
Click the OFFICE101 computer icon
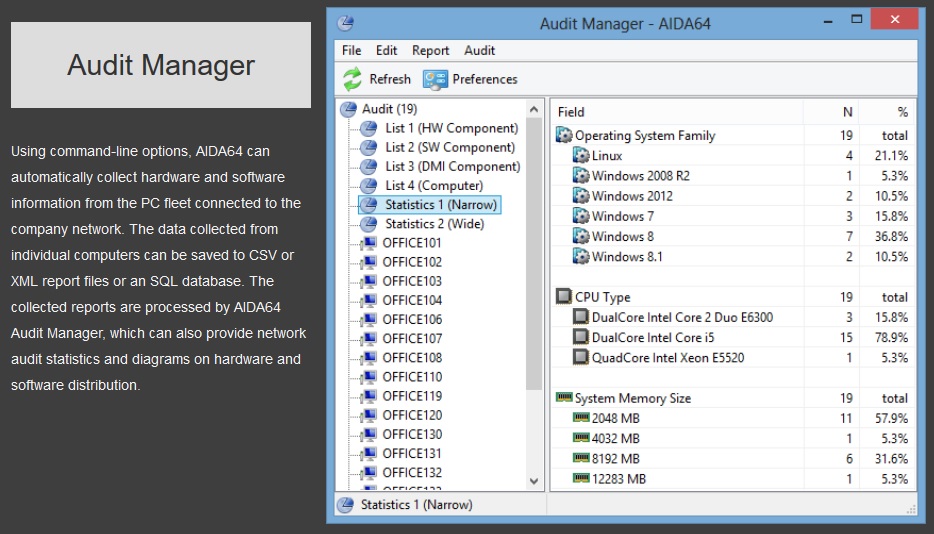click(369, 243)
